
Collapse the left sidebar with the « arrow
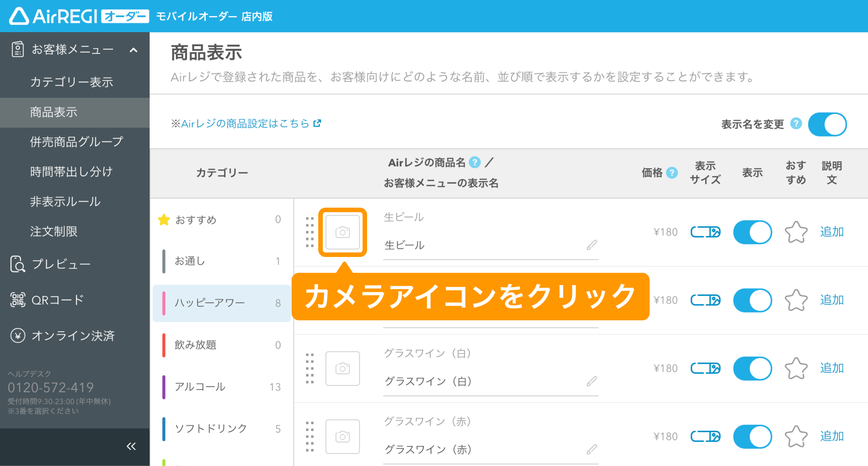coord(131,446)
